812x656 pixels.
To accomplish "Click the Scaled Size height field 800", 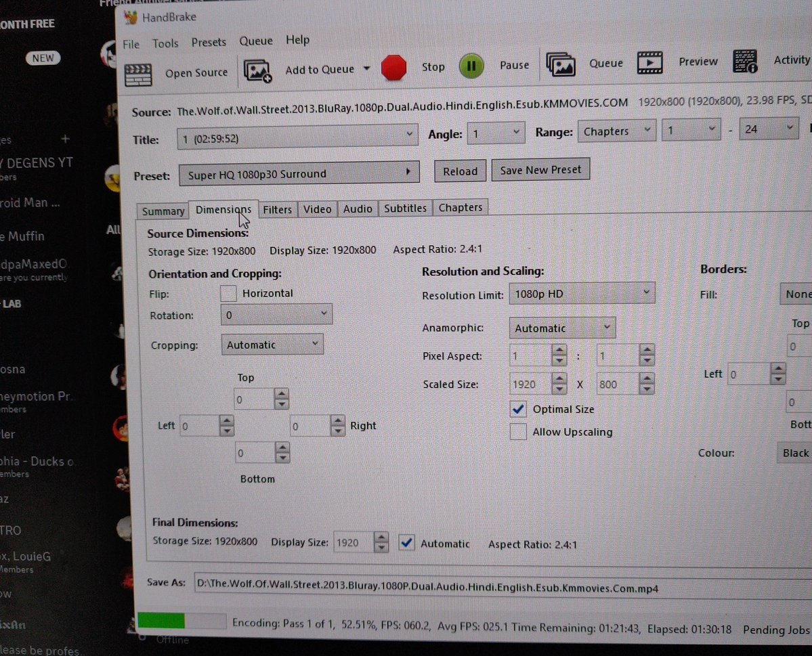I will coord(618,384).
